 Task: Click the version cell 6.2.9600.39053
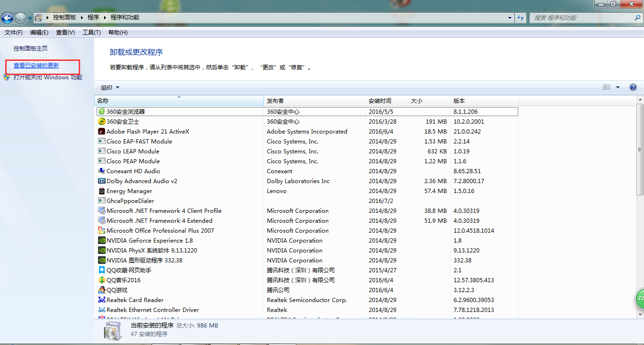click(474, 300)
